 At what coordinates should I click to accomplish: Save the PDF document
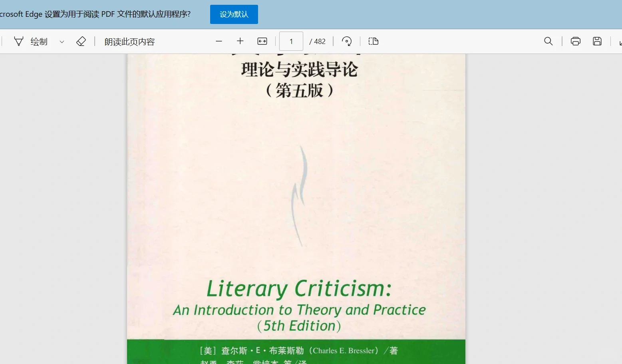[x=597, y=41]
